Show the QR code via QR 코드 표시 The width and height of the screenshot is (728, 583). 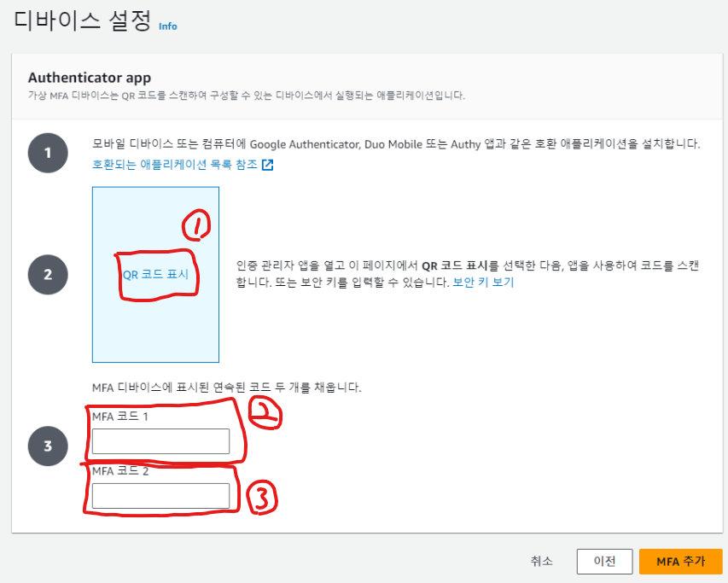(155, 274)
